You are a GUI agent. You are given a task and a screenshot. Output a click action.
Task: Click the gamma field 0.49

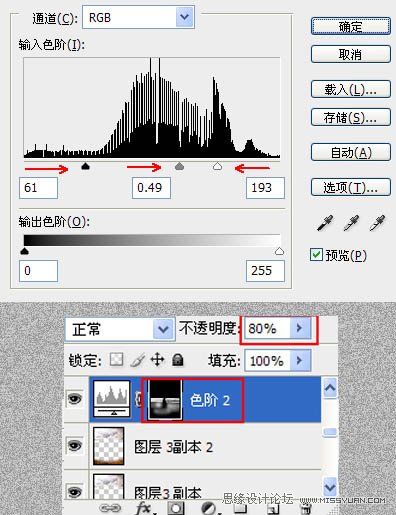(151, 188)
